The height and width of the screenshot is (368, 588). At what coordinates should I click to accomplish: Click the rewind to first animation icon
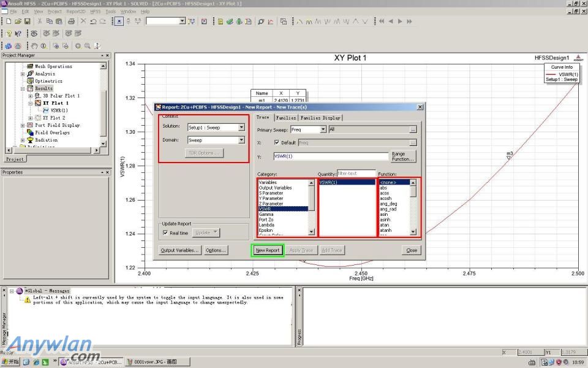(x=382, y=21)
